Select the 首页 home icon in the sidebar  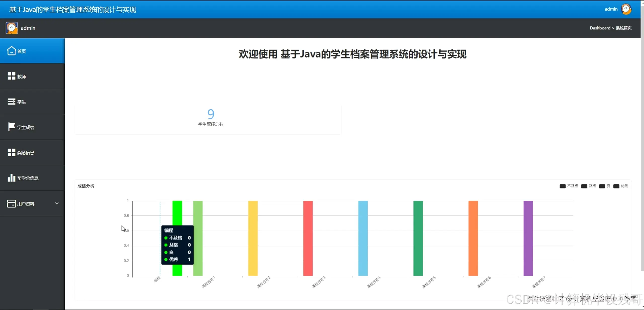12,51
